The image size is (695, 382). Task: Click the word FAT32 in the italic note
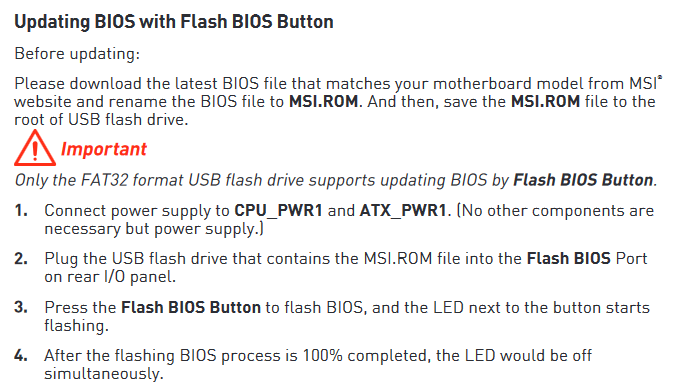[x=104, y=180]
